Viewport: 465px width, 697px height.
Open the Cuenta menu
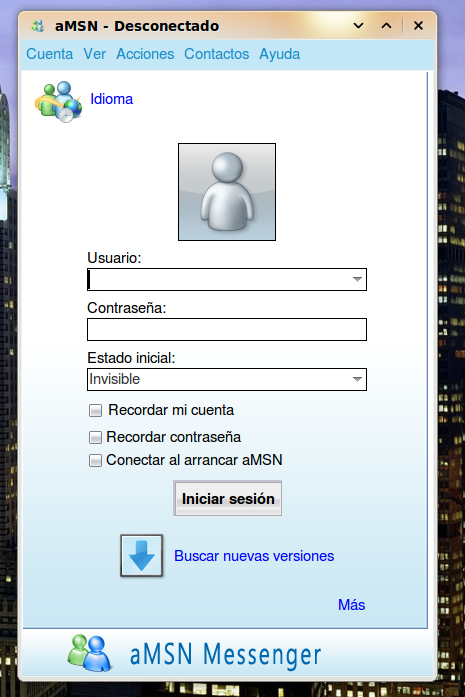49,54
